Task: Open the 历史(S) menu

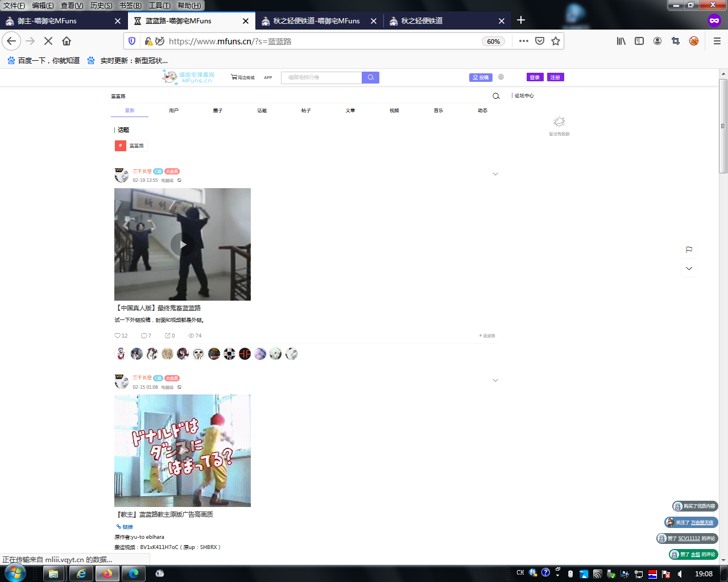Action: pos(101,6)
